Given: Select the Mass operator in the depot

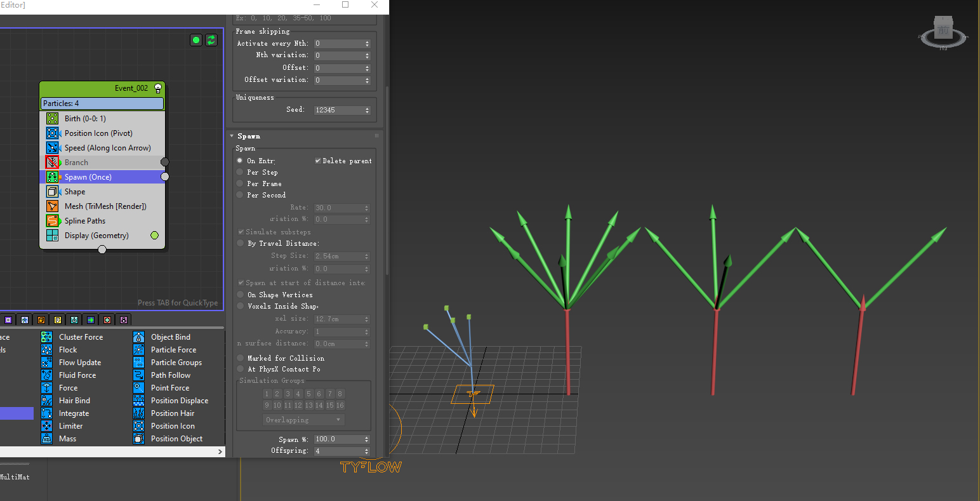Looking at the screenshot, I should point(67,439).
